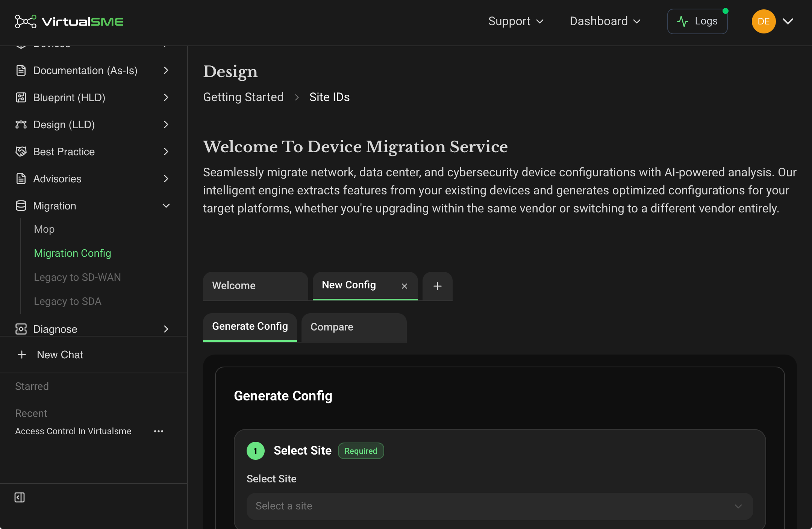Open the Support dropdown menu
This screenshot has height=529, width=812.
coord(516,21)
